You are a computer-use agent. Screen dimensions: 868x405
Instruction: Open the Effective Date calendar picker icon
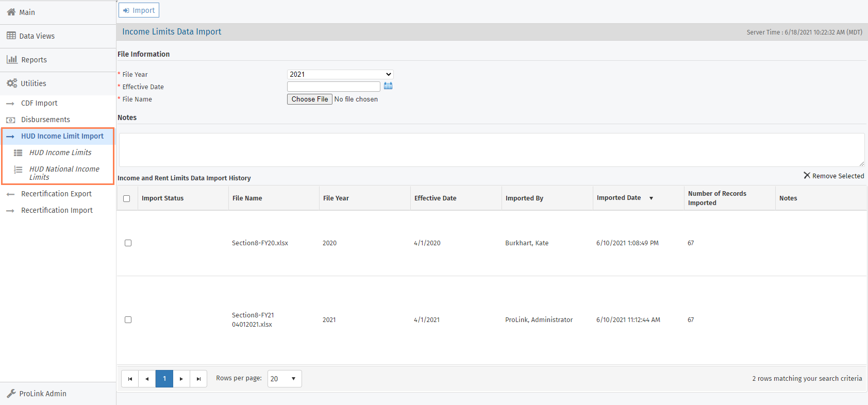tap(388, 86)
